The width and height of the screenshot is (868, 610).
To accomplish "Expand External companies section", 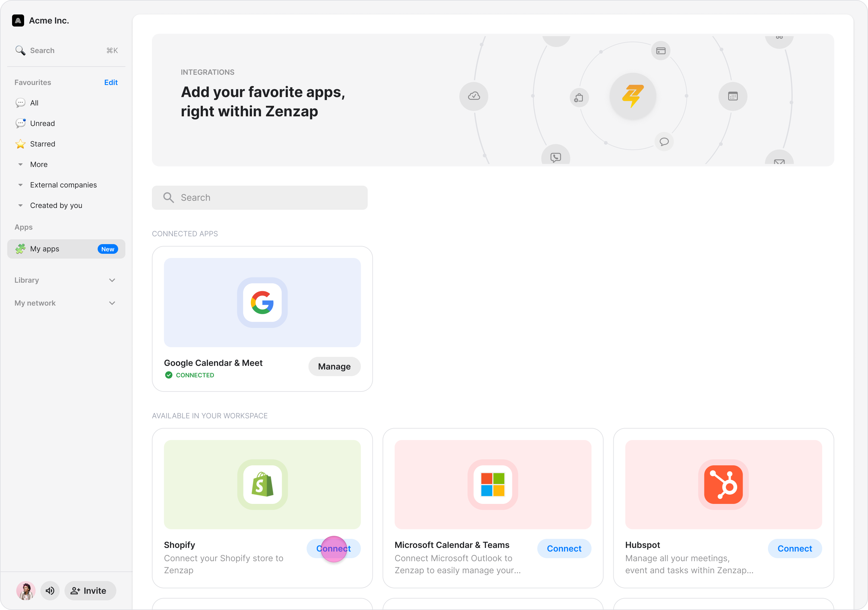I will click(63, 185).
